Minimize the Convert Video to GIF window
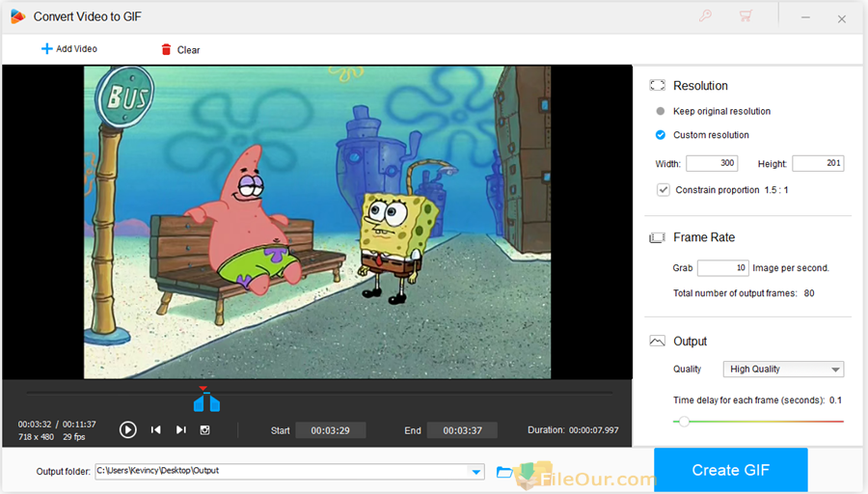 tap(805, 18)
